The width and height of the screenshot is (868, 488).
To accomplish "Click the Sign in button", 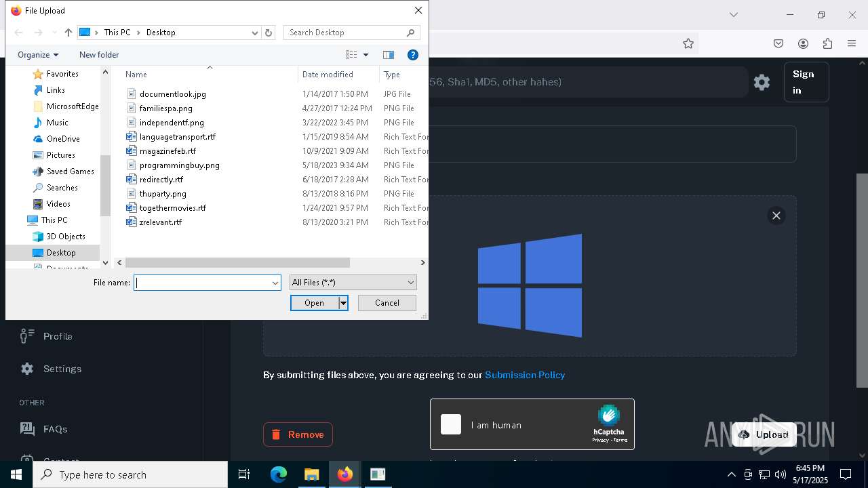I will click(806, 82).
